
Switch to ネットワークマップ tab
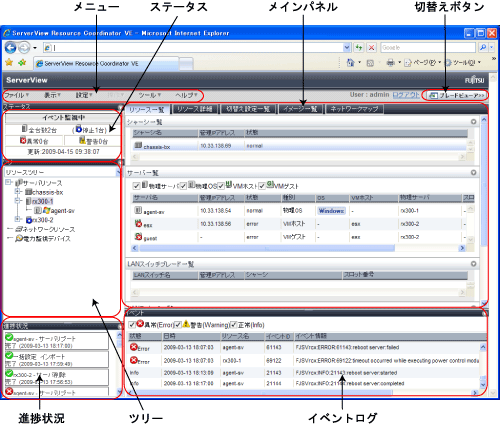(354, 109)
